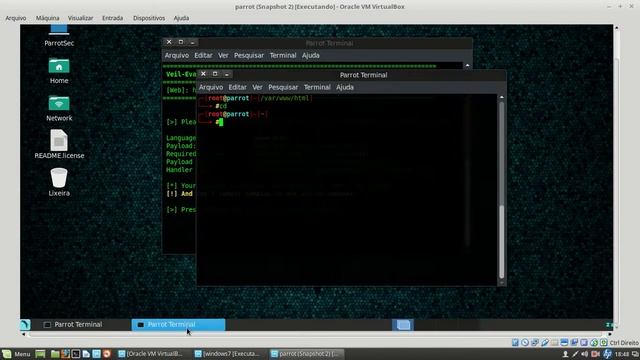The image size is (640, 360).
Task: Open the volume icon in host tray
Action: [x=585, y=354]
